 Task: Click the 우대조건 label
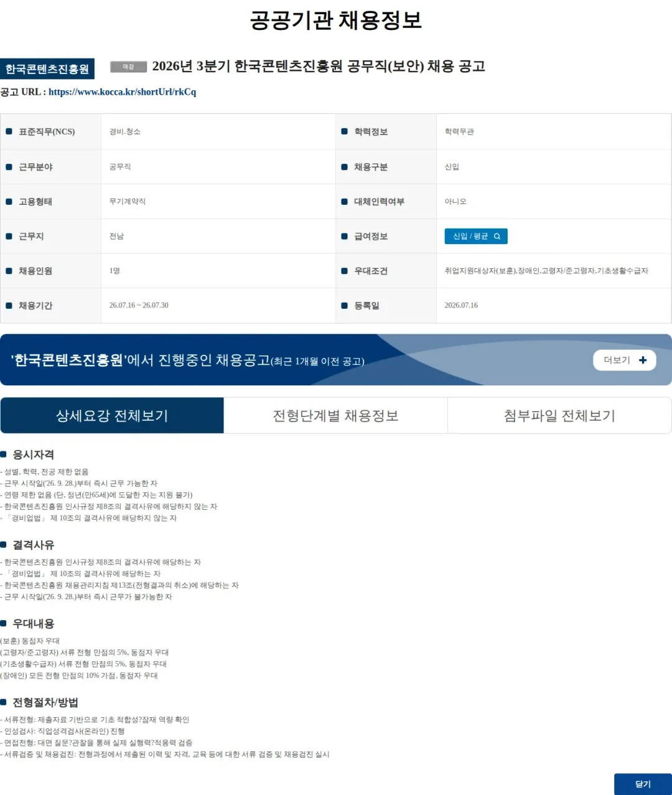coord(371,271)
